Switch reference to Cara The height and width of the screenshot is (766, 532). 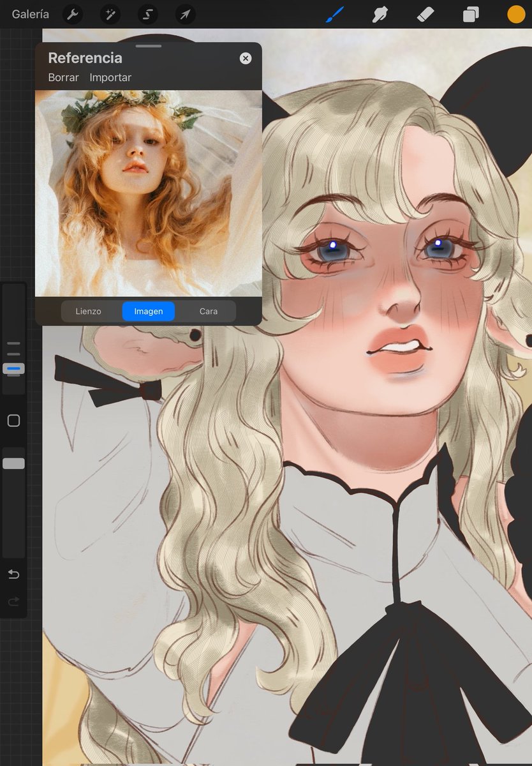(x=209, y=312)
